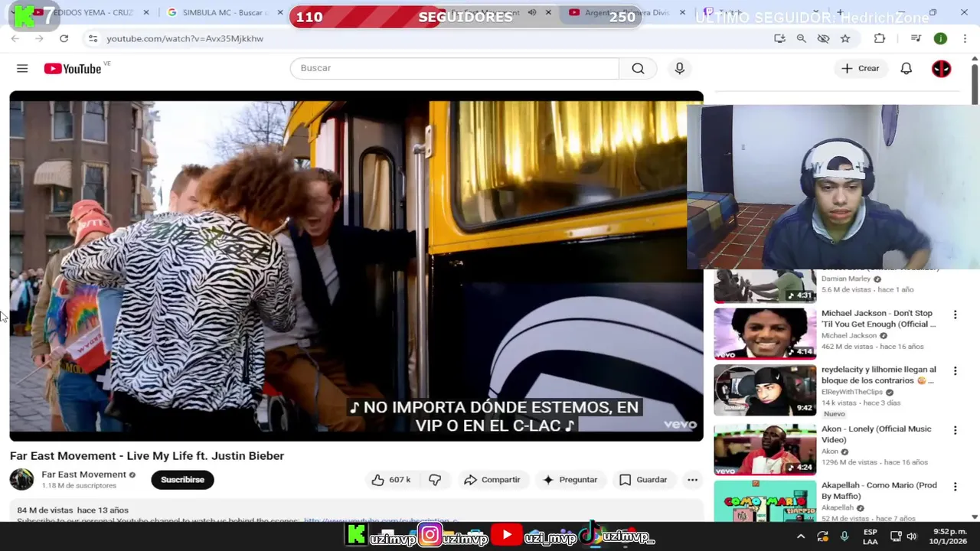Open Damian Marley thumbnail 4:31
This screenshot has width=980, height=551.
coord(765,286)
